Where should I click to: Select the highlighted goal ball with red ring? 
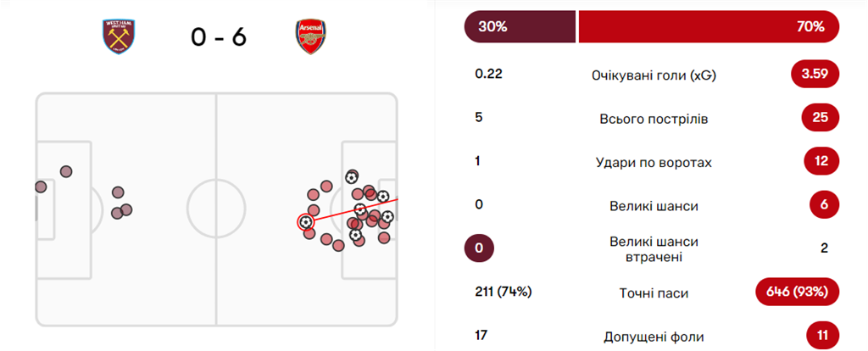pyautogui.click(x=305, y=222)
